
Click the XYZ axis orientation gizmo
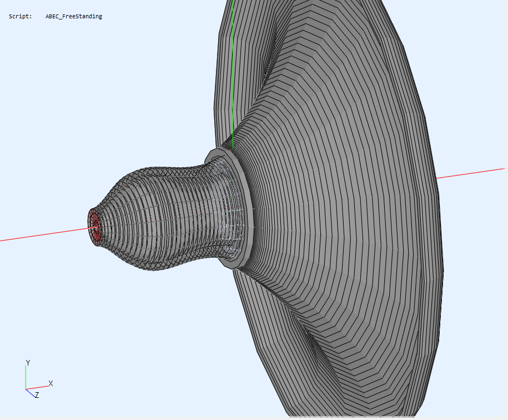coord(39,379)
